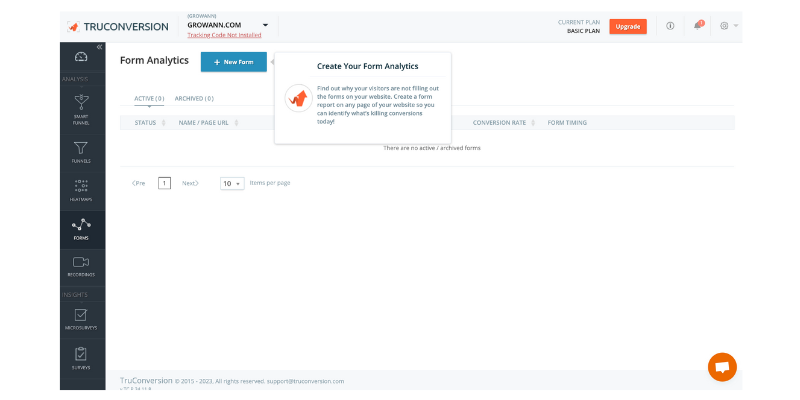
Task: Click the Upgrade button
Action: click(x=628, y=27)
